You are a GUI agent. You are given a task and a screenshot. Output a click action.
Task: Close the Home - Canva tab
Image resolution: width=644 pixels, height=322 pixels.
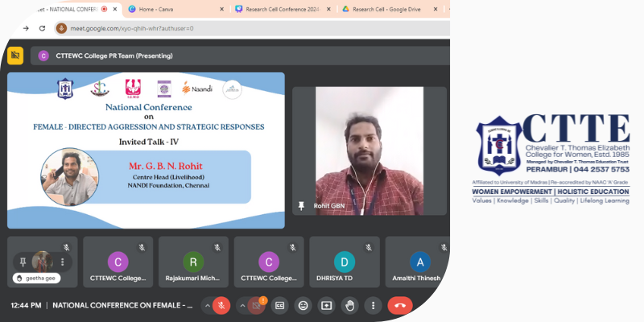click(222, 9)
